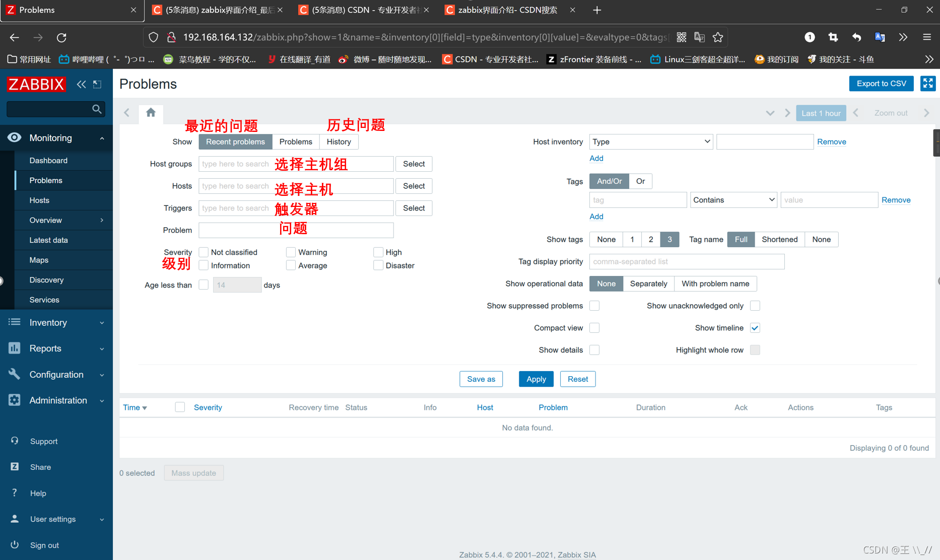Viewport: 940px width, 560px height.
Task: Set Show operational data to Separately
Action: [x=648, y=284]
